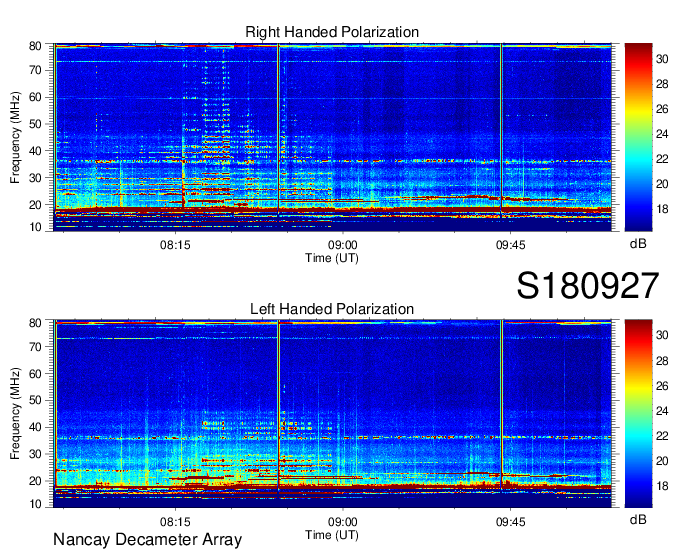Click the "10" frequency tick of Right Handed plot
This screenshot has height=552, width=680.
(x=35, y=227)
